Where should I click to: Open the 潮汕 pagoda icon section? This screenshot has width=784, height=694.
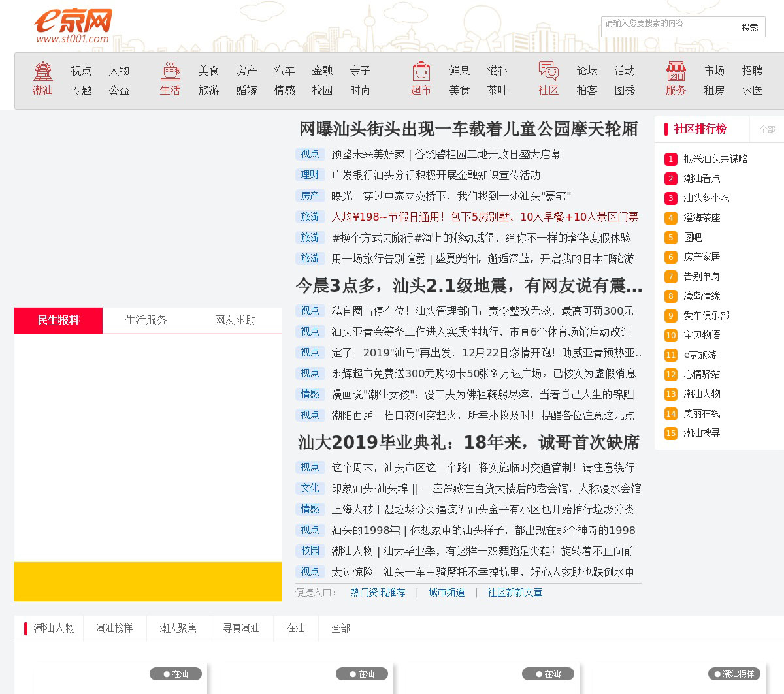pos(43,72)
